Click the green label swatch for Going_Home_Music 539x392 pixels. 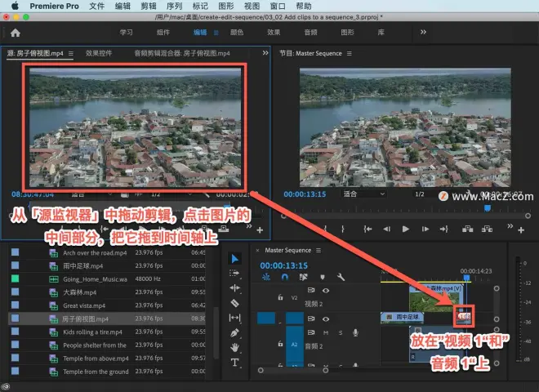16,278
